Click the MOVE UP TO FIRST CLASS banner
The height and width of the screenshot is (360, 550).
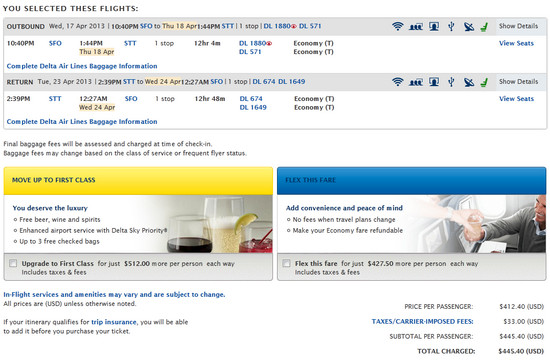pyautogui.click(x=138, y=180)
